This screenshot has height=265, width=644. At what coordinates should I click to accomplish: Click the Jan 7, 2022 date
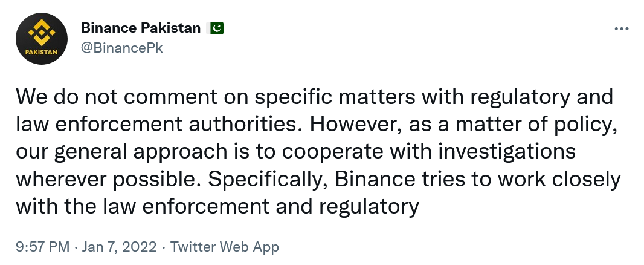tap(120, 247)
